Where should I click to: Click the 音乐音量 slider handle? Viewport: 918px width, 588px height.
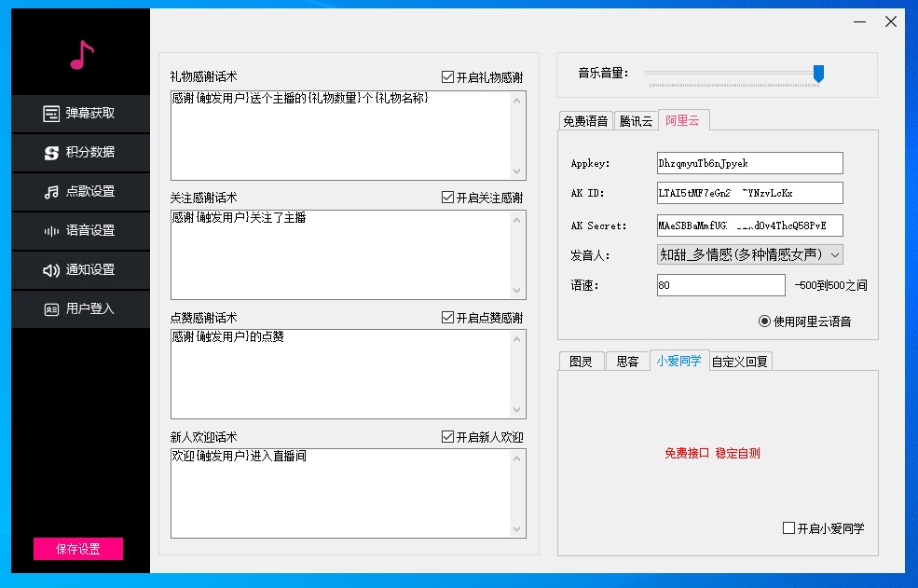click(x=818, y=74)
